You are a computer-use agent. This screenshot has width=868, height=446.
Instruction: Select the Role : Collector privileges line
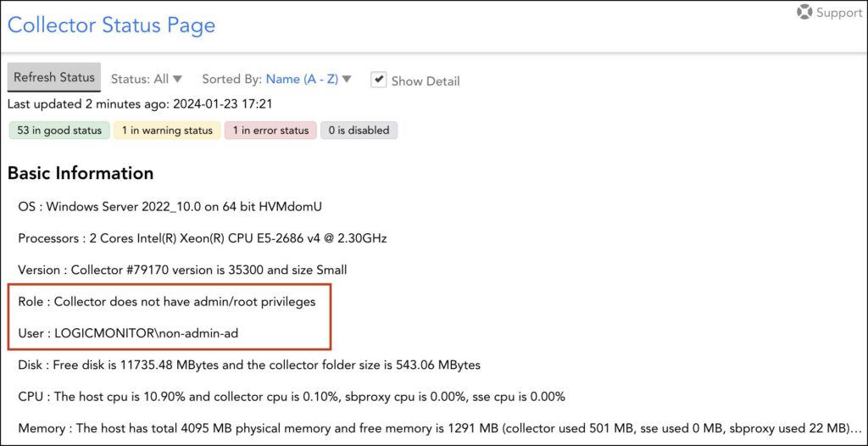[167, 303]
